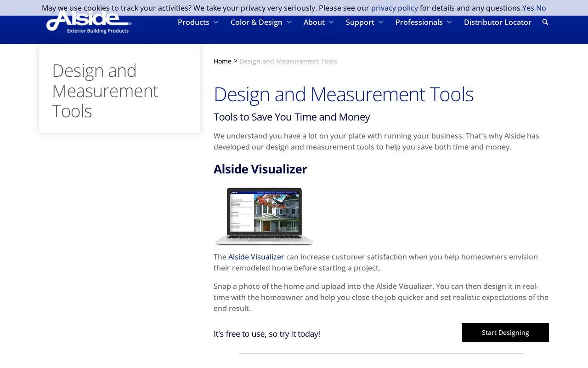Click the search magnifier icon
Image resolution: width=588 pixels, height=368 pixels.
click(x=545, y=22)
